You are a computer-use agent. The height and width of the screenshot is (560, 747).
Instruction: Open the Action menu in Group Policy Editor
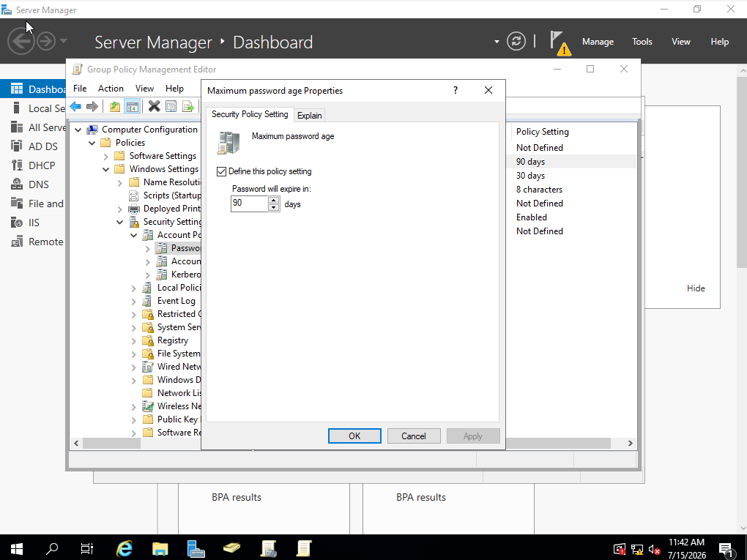111,89
